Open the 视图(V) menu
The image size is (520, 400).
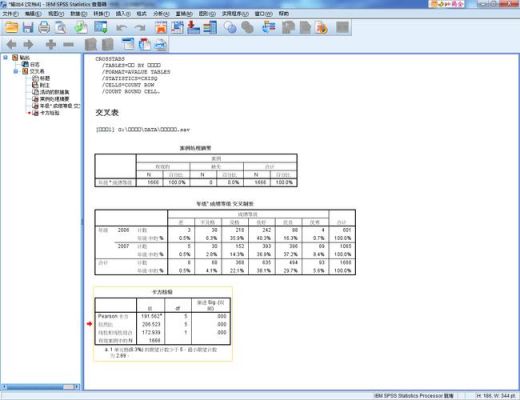(56, 14)
